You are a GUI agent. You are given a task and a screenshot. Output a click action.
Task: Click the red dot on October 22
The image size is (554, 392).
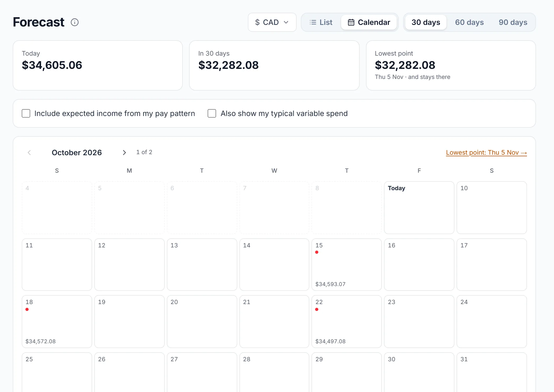coord(317,309)
